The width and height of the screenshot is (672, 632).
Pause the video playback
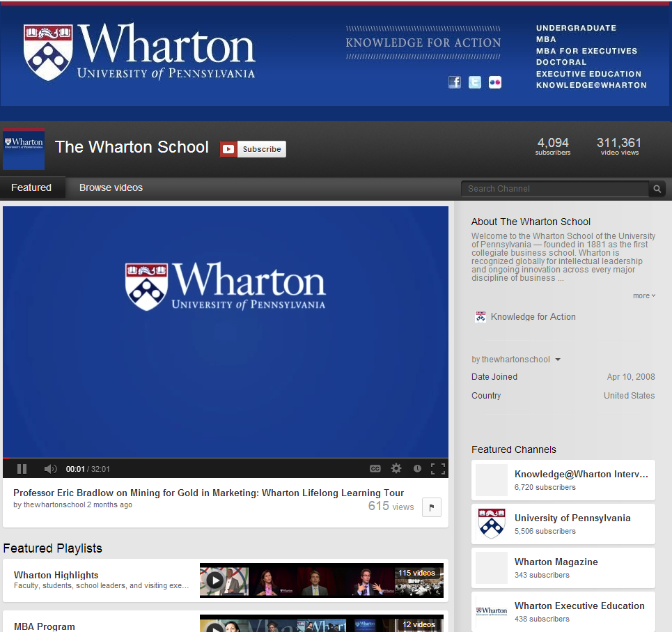(22, 468)
